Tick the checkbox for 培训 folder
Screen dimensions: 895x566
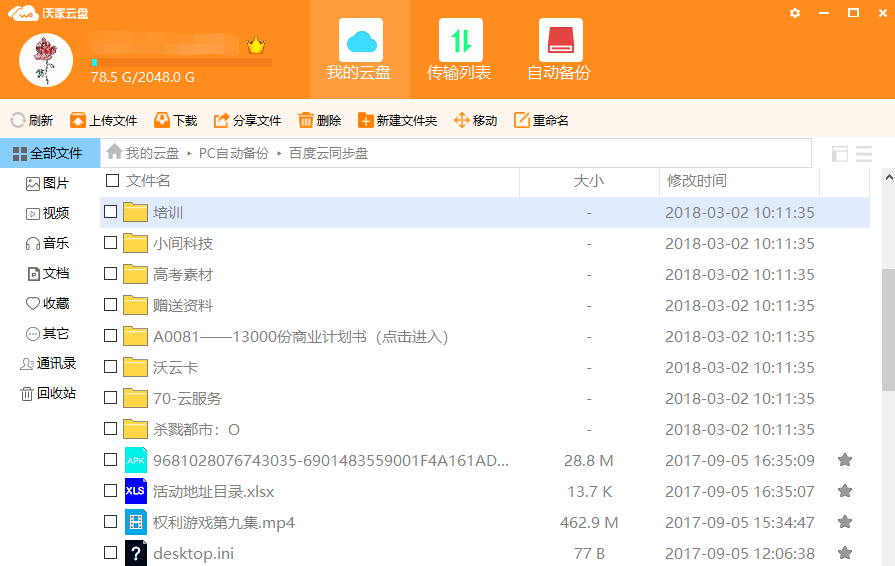pyautogui.click(x=111, y=212)
